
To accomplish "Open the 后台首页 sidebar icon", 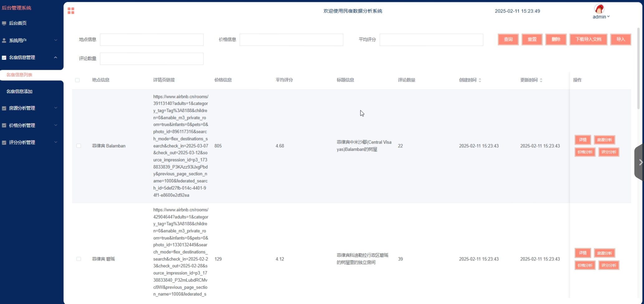I will [x=4, y=23].
